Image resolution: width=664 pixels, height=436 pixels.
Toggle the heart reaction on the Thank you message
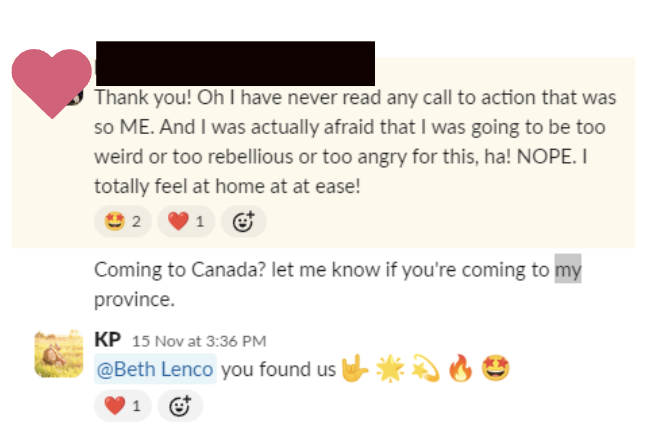click(186, 221)
